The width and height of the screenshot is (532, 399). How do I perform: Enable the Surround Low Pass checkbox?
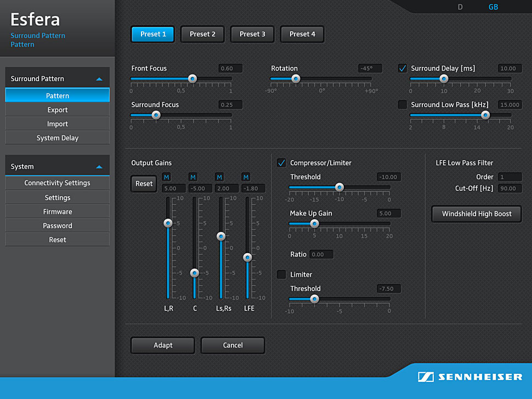click(403, 105)
